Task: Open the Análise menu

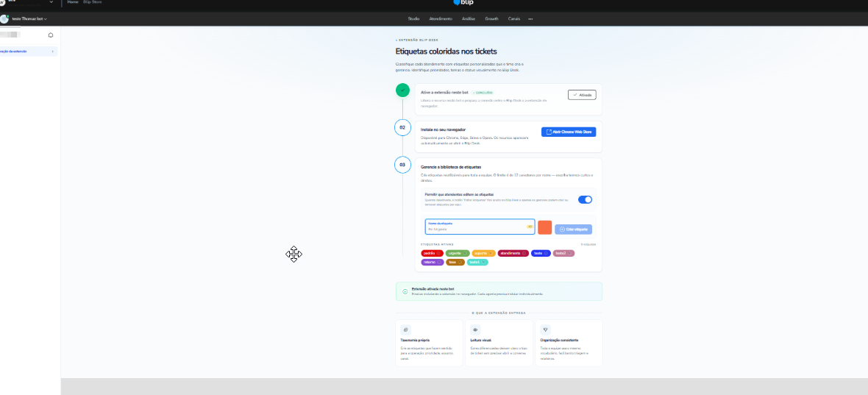Action: coord(469,19)
